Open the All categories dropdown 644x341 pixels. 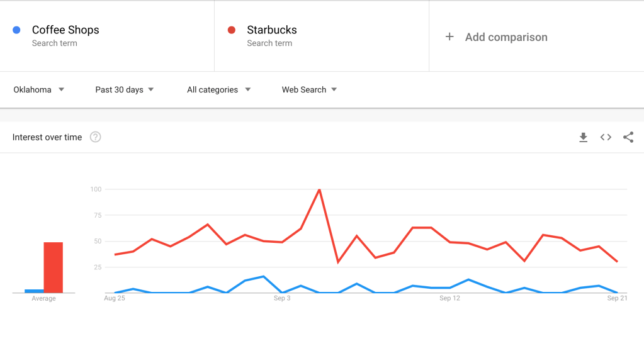(x=218, y=90)
